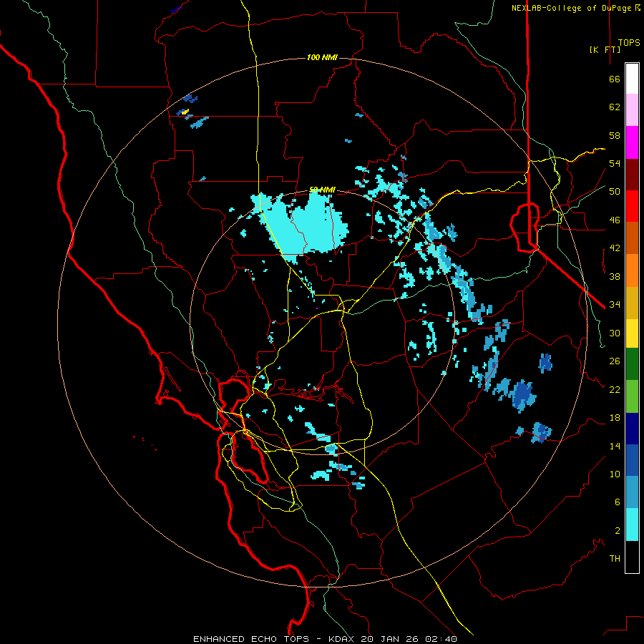Click the legend value "26"
The height and width of the screenshot is (644, 644).
(615, 361)
